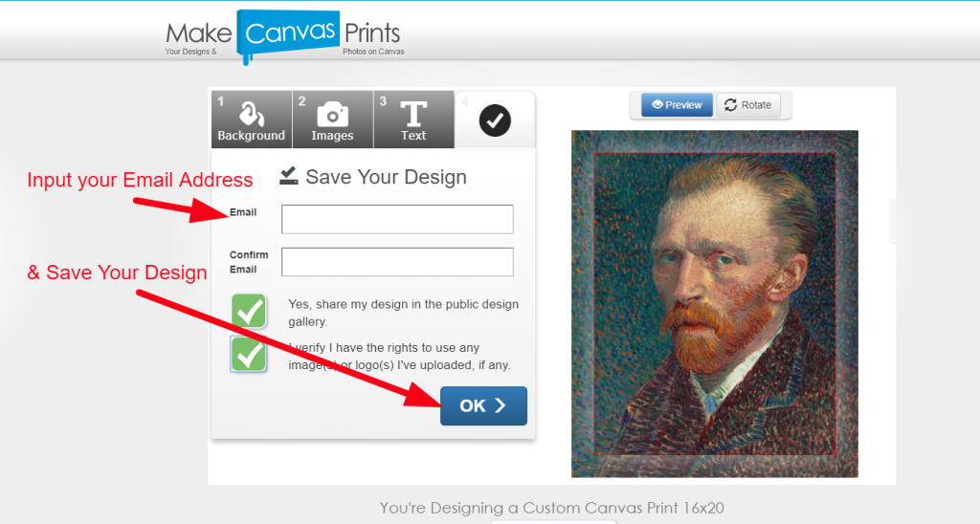
Task: Select the Text tool tab
Action: 413,120
